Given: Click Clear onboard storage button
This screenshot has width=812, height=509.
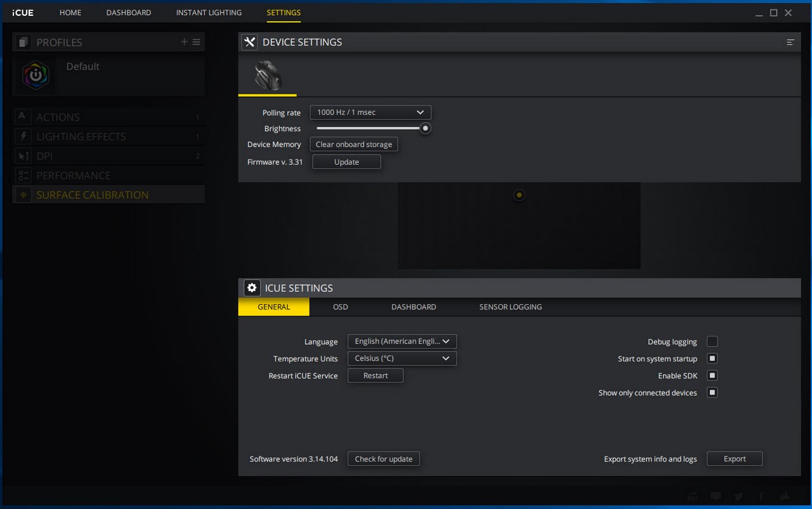Looking at the screenshot, I should click(354, 145).
